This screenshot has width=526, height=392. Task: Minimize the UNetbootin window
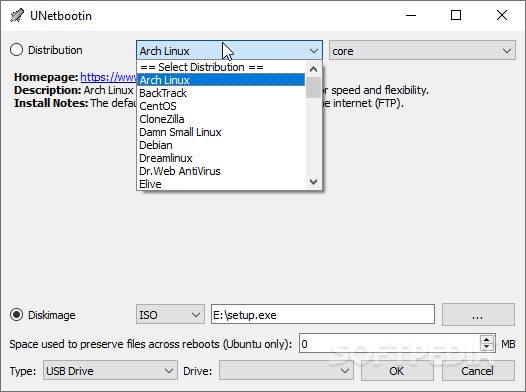pyautogui.click(x=411, y=15)
